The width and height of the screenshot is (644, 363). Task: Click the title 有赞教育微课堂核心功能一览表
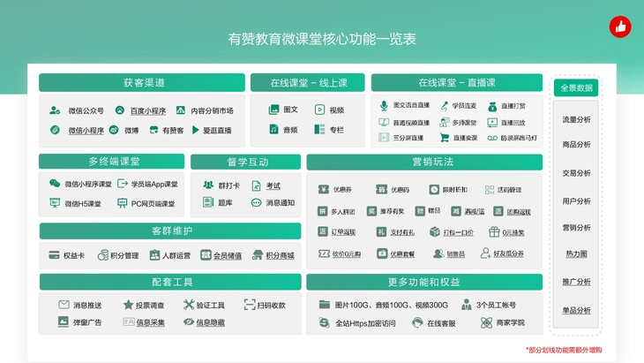(x=322, y=39)
